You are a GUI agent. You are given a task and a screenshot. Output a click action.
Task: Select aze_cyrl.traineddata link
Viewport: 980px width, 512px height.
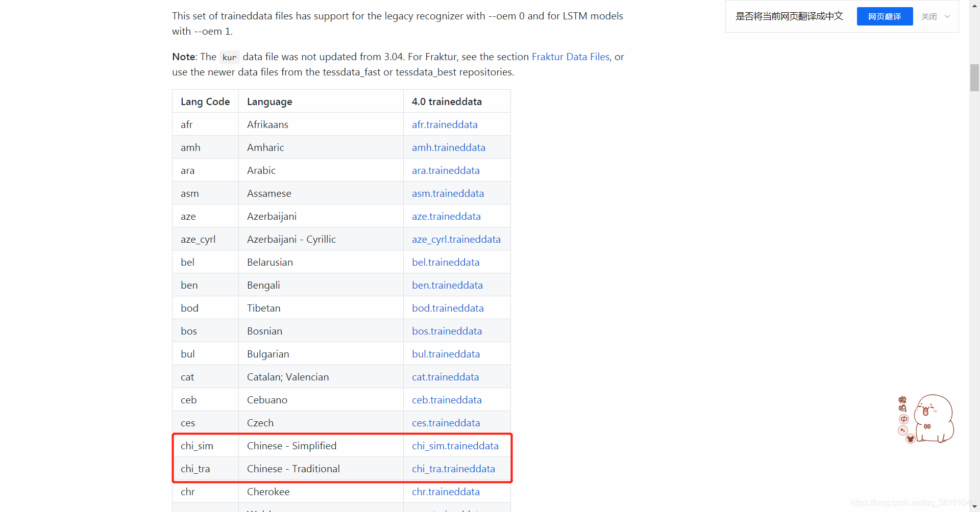(x=456, y=239)
